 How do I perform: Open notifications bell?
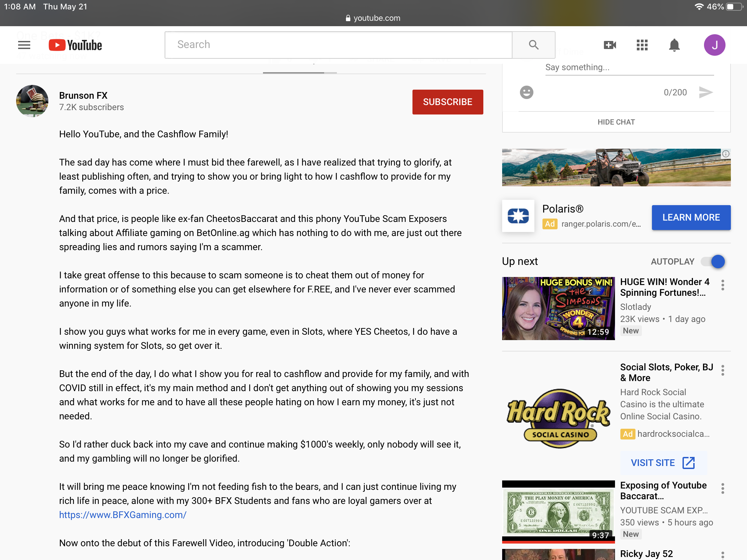coord(674,45)
